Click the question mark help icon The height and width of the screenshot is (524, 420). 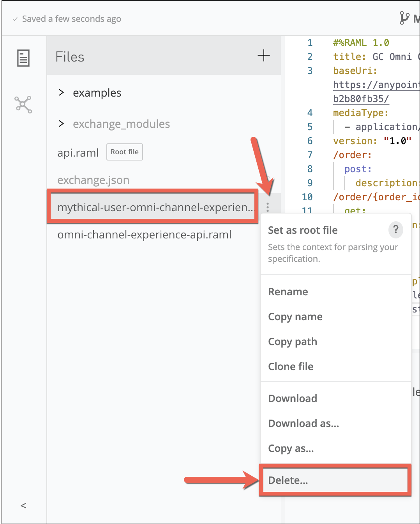(395, 229)
